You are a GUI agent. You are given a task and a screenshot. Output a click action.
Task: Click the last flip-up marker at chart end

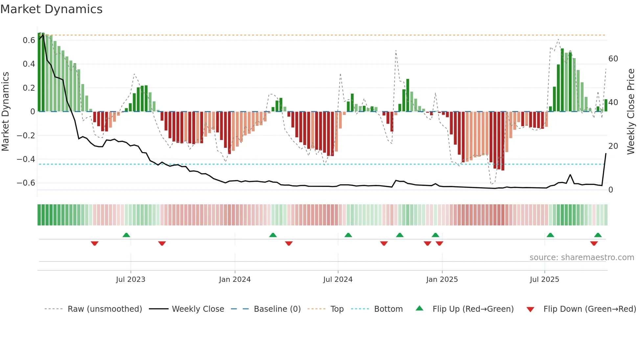coord(598,235)
